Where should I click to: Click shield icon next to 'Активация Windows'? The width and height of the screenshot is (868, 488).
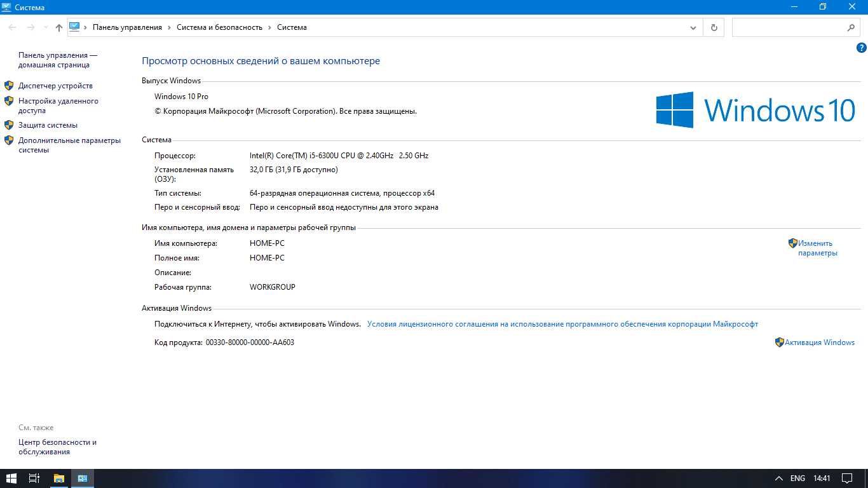click(x=779, y=342)
